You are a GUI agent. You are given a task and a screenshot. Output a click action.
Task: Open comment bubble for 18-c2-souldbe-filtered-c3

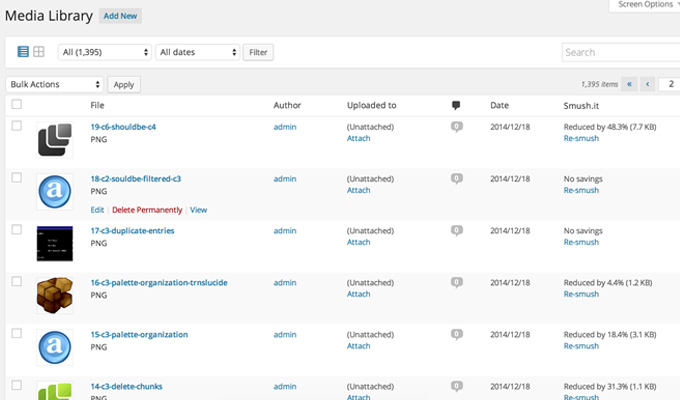pos(457,179)
